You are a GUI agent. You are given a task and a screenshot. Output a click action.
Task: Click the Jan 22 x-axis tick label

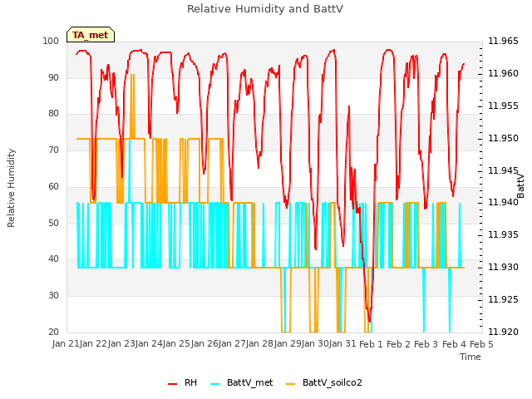tap(94, 344)
